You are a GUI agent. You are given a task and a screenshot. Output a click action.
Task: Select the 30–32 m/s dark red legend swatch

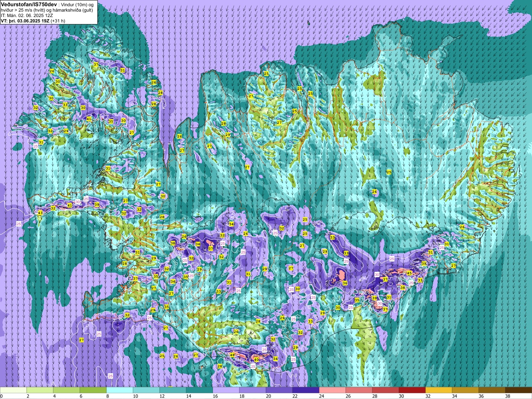412,390
